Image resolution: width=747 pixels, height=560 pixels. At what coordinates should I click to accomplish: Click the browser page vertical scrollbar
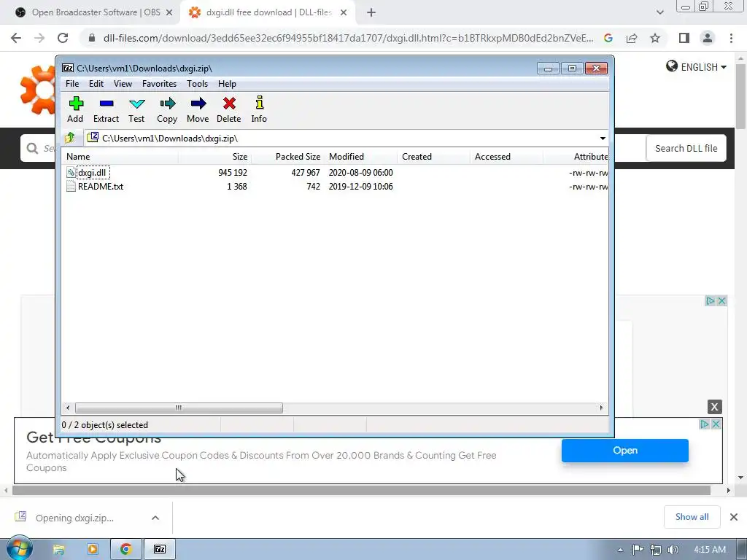click(x=740, y=97)
